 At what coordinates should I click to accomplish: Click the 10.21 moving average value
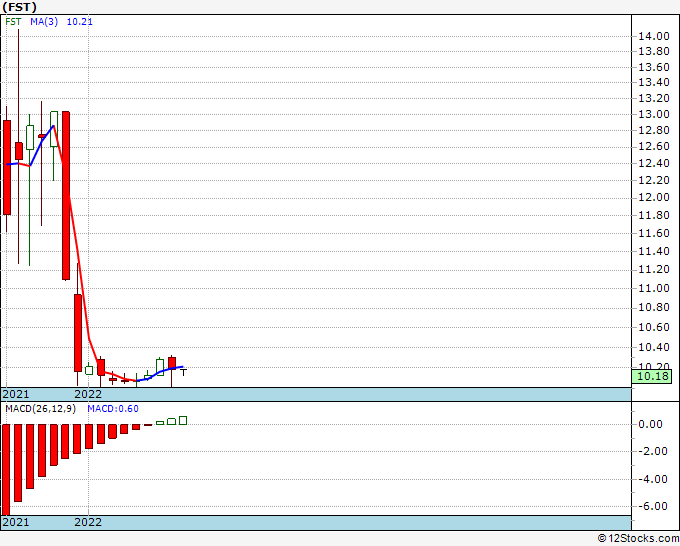click(x=79, y=22)
